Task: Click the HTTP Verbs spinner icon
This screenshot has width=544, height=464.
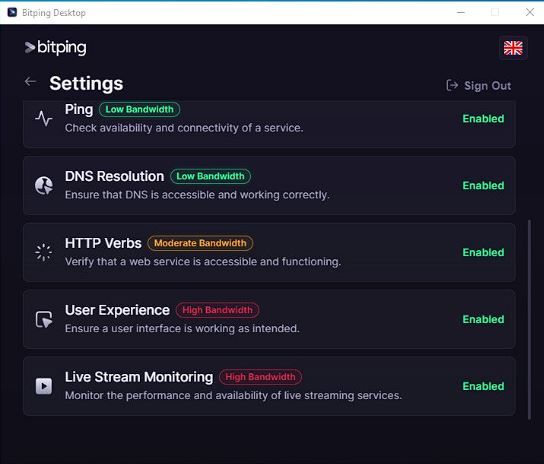Action: [44, 252]
